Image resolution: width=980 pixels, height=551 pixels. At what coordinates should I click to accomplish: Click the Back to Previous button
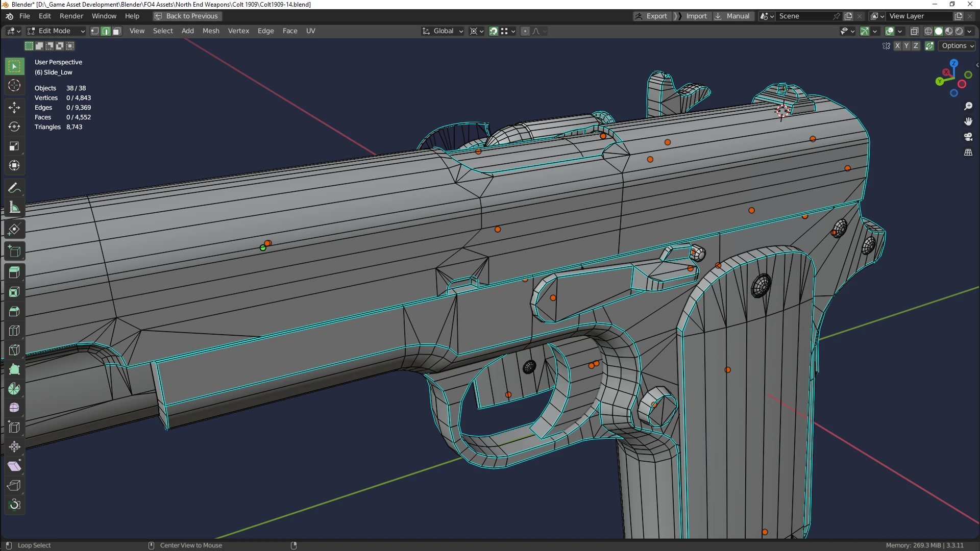(187, 16)
